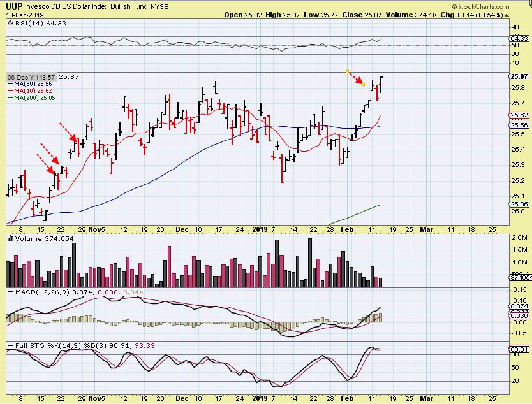Select the Invesco DB US Dollar Index Bullish Fund name

(86, 6)
